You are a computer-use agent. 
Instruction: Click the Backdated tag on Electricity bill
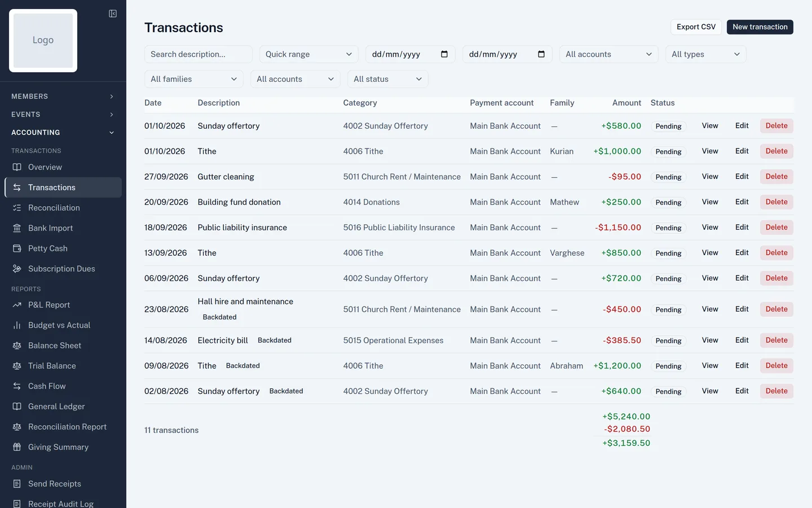275,340
